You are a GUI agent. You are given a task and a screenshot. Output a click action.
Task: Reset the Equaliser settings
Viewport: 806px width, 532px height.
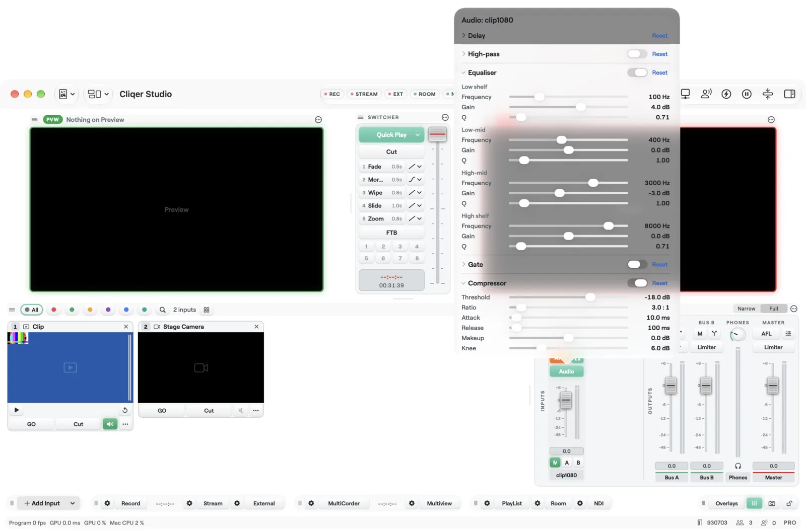coord(659,72)
